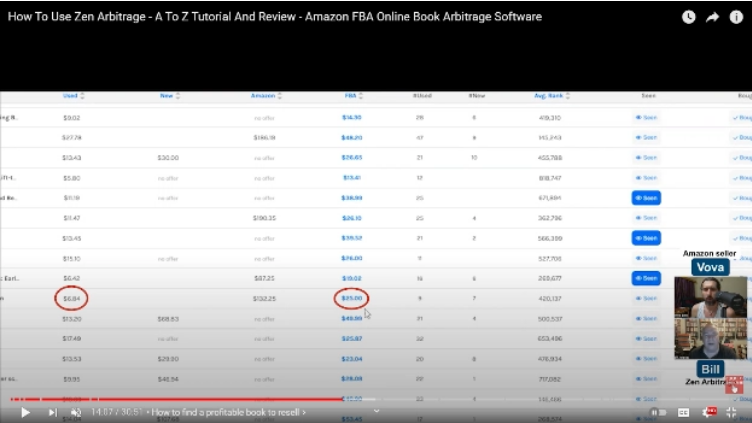This screenshot has height=423, width=752.
Task: Skip to the next video
Action: pyautogui.click(x=53, y=412)
